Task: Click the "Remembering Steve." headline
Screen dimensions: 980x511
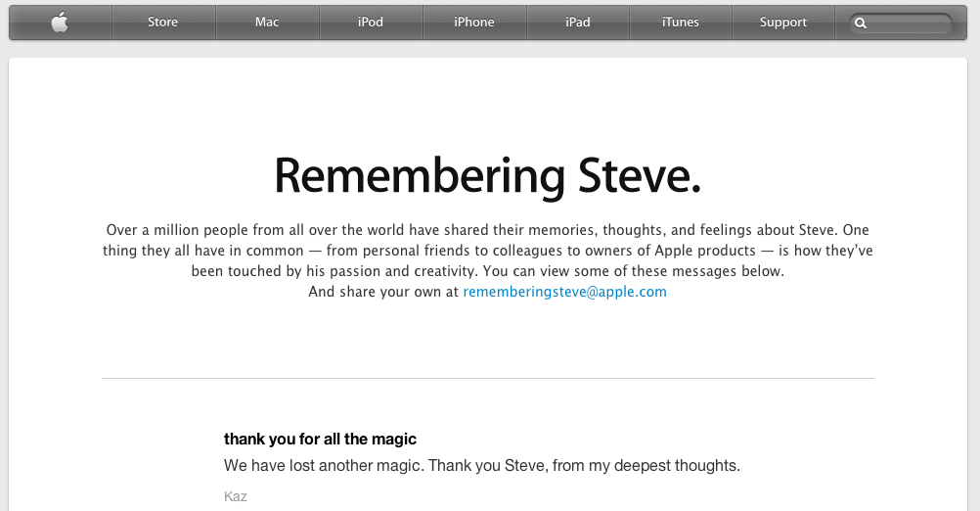Action: point(487,176)
